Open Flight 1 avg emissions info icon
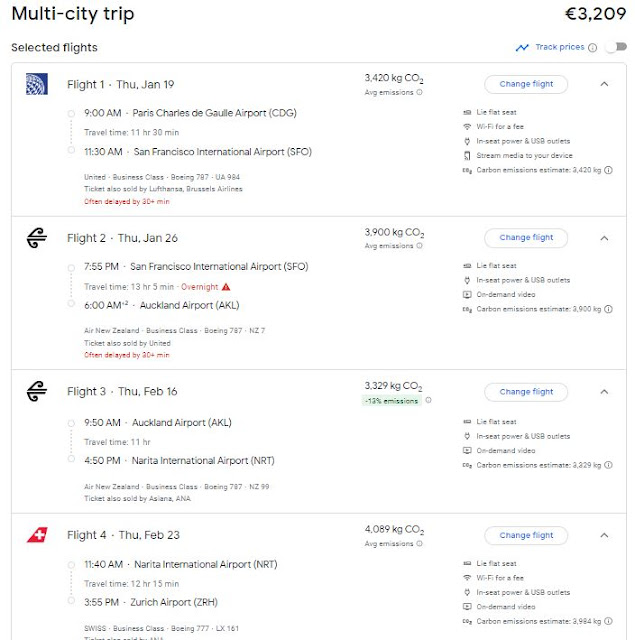Viewport: 635px width, 640px height. click(419, 92)
